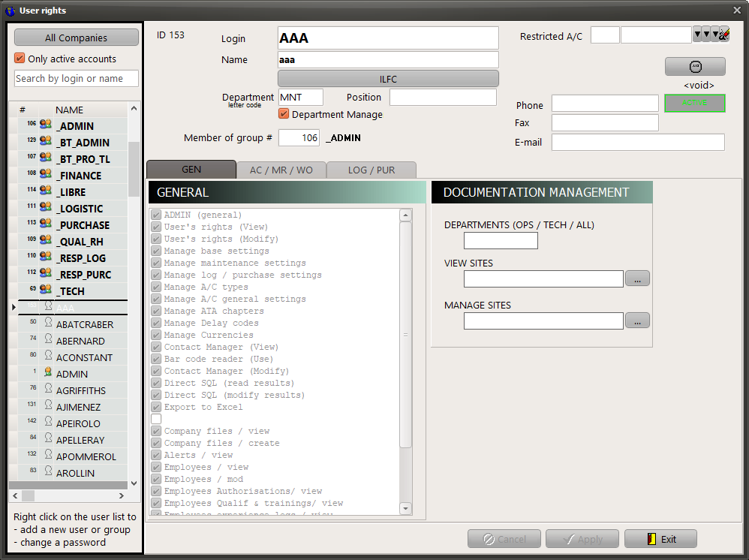Open the MANAGE SITES browse (...) button
Image resolution: width=749 pixels, height=560 pixels.
(637, 320)
